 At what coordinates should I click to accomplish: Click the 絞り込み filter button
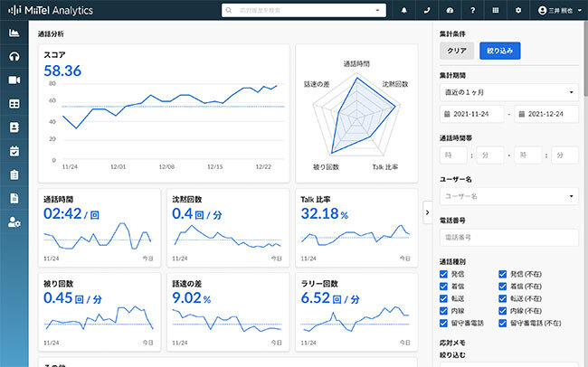click(500, 51)
